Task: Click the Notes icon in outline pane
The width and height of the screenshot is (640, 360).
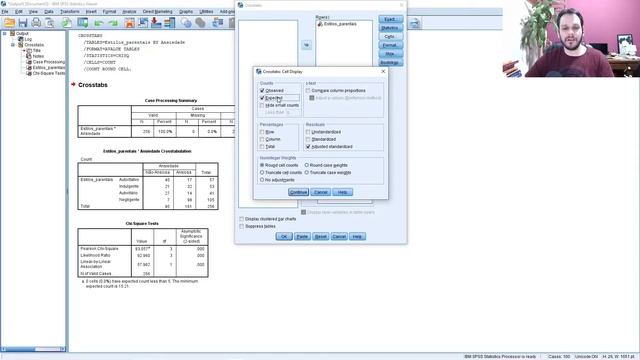Action: pyautogui.click(x=29, y=56)
